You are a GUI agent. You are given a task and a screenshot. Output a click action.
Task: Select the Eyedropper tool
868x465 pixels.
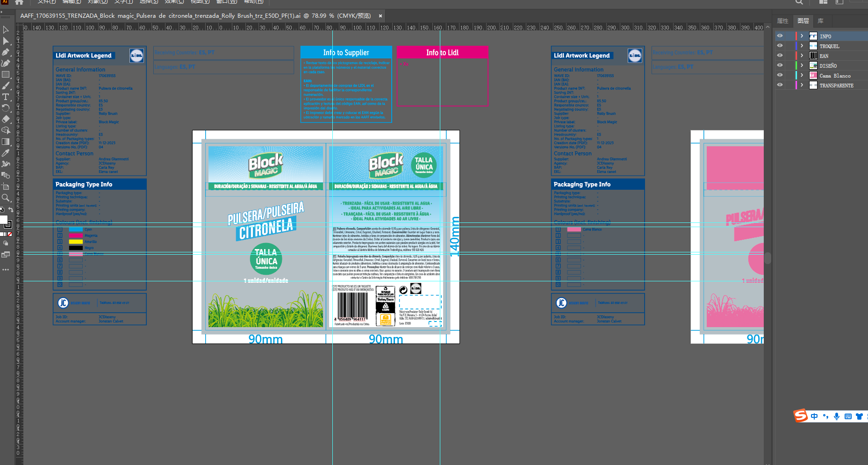click(x=6, y=153)
